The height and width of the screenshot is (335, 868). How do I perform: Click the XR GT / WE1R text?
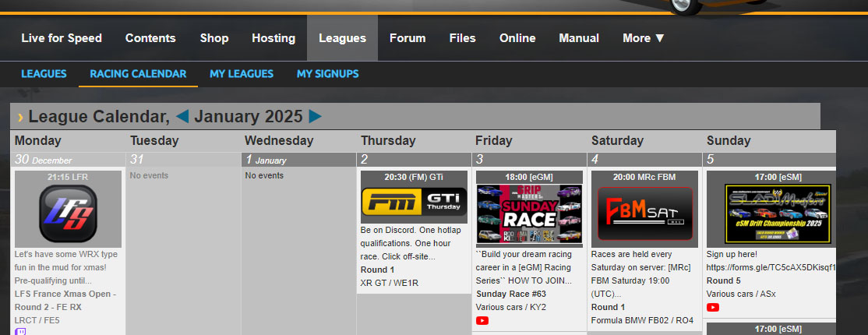pos(389,283)
